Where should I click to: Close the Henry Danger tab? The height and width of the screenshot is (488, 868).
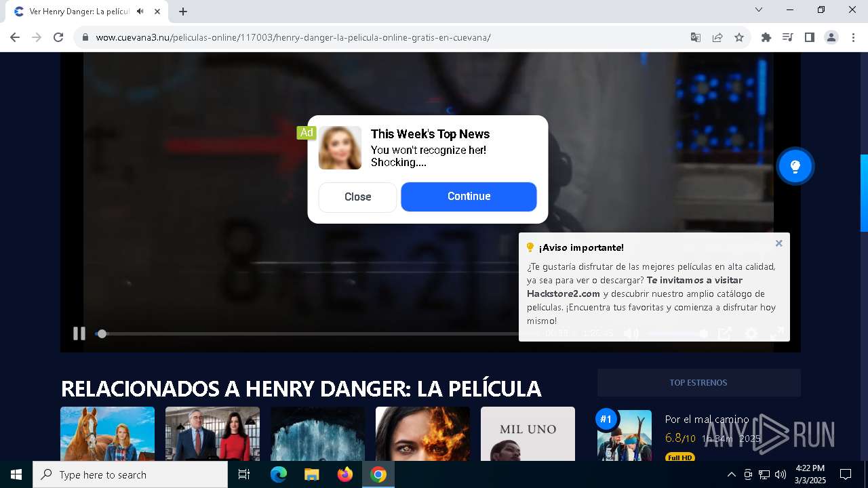157,12
